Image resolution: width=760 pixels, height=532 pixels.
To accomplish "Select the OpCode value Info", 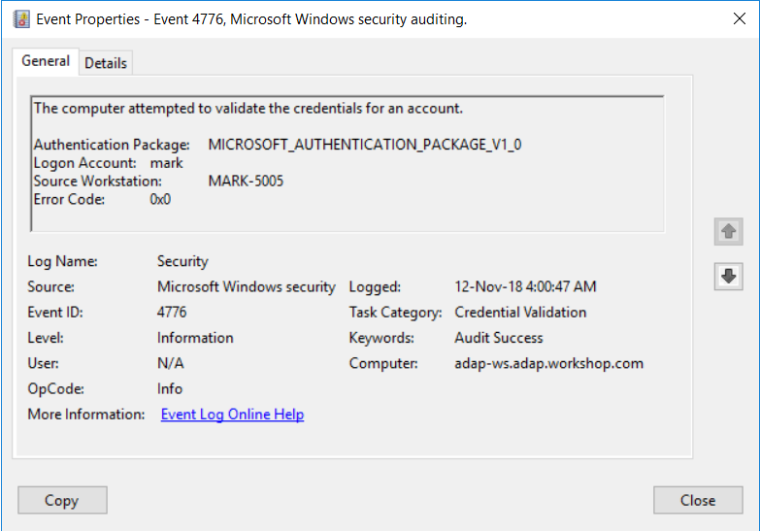I will tap(170, 388).
